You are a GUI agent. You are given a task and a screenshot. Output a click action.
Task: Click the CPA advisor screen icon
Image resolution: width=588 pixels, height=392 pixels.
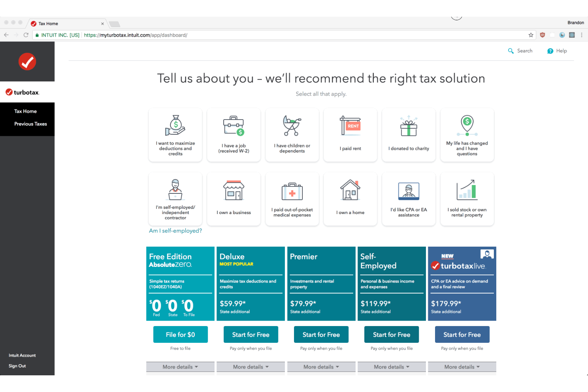tap(409, 191)
